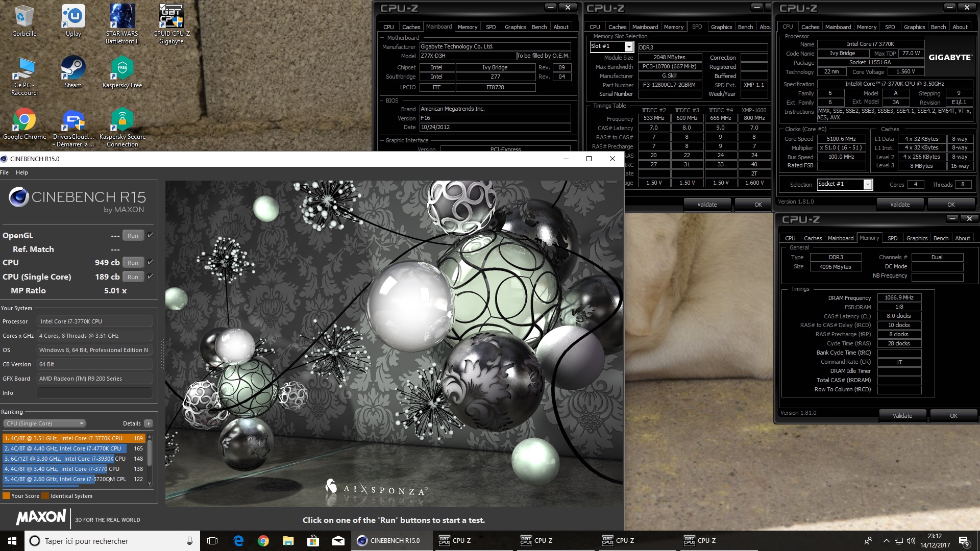Click the volume icon in the system tray
The width and height of the screenshot is (980, 551).
click(x=911, y=541)
